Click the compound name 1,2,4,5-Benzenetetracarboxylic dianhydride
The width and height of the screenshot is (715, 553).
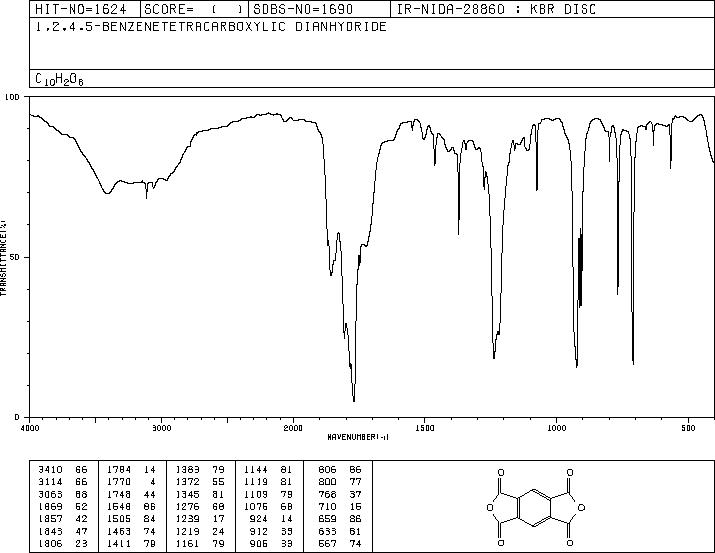211,26
